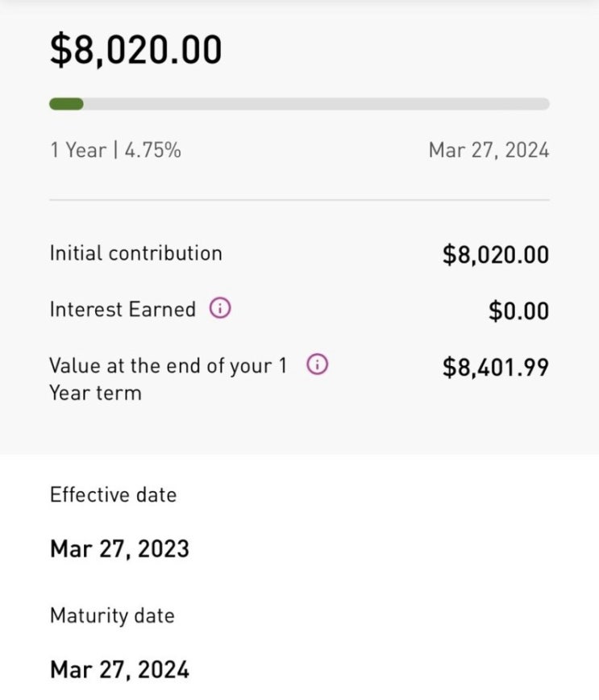This screenshot has height=700, width=599.
Task: Click the Interest Earned info icon
Action: [x=220, y=309]
